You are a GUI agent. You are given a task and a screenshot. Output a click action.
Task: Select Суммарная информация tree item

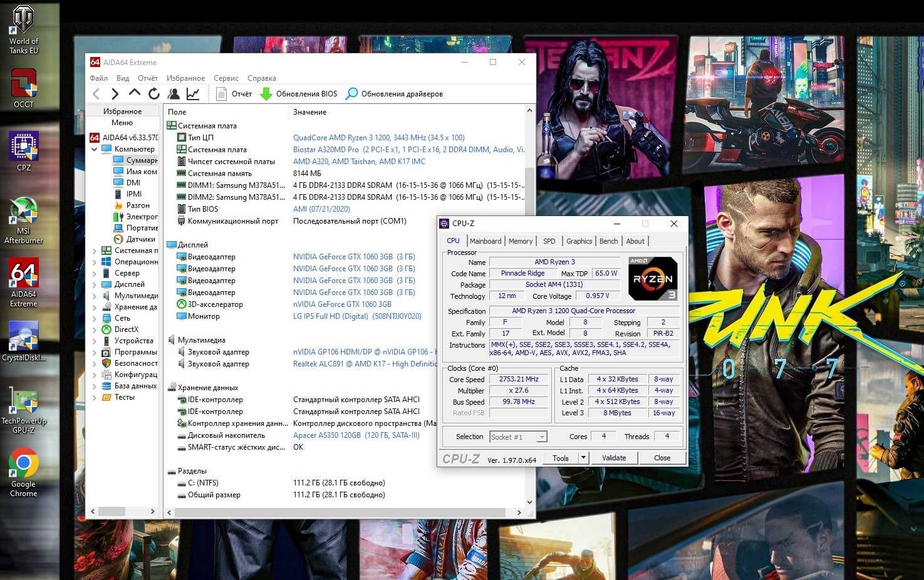point(135,160)
